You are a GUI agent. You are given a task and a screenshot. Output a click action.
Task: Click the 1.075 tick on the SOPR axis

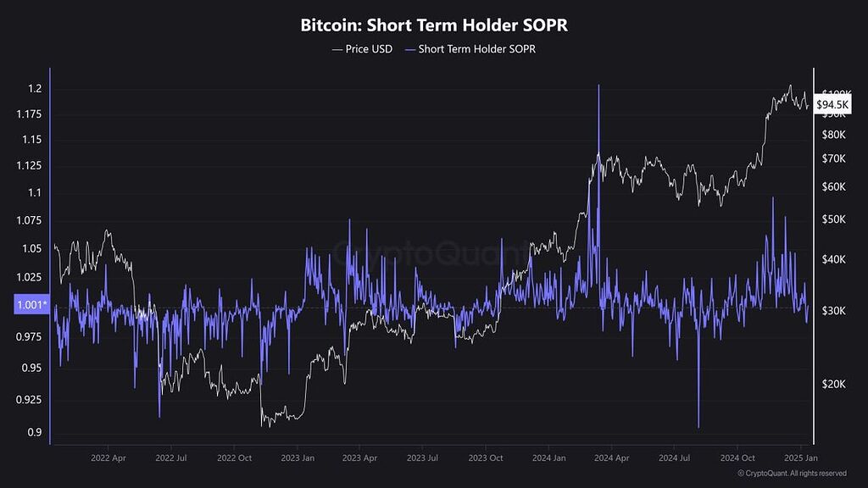31,220
